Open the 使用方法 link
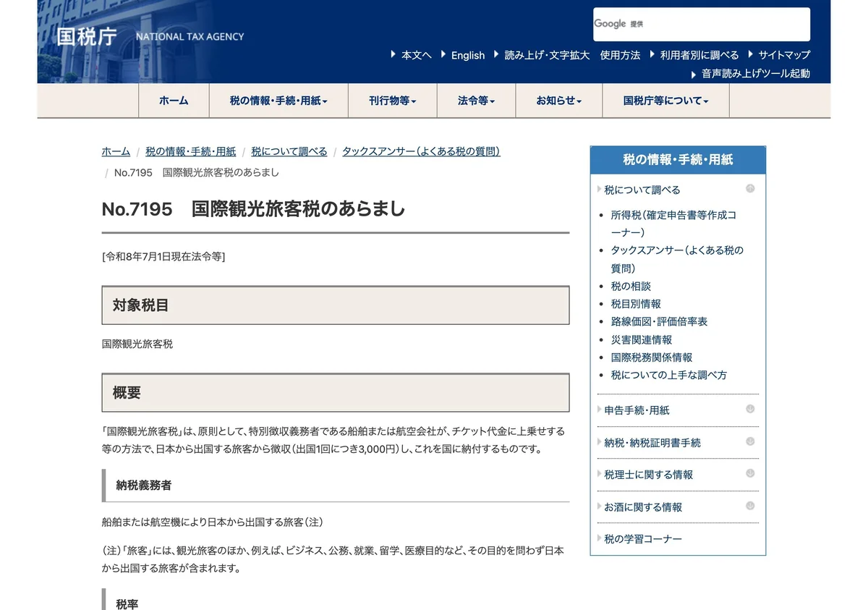 coord(620,55)
